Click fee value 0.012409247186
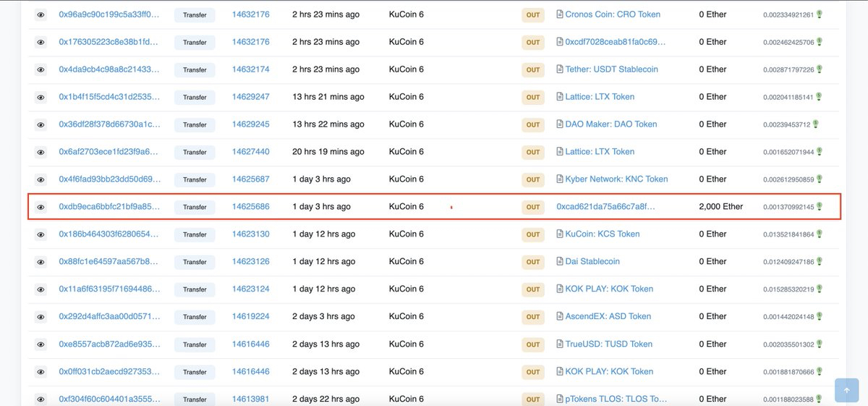 tap(788, 263)
